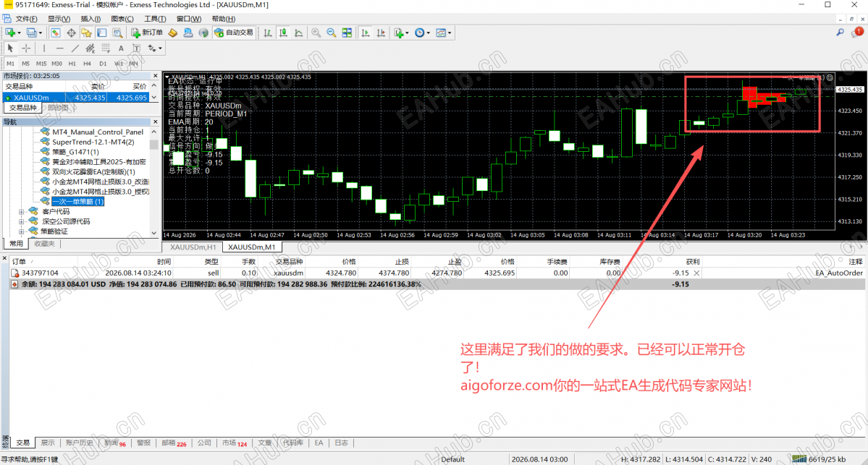Open the red notification icon top right
This screenshot has width=868, height=465.
[x=858, y=33]
